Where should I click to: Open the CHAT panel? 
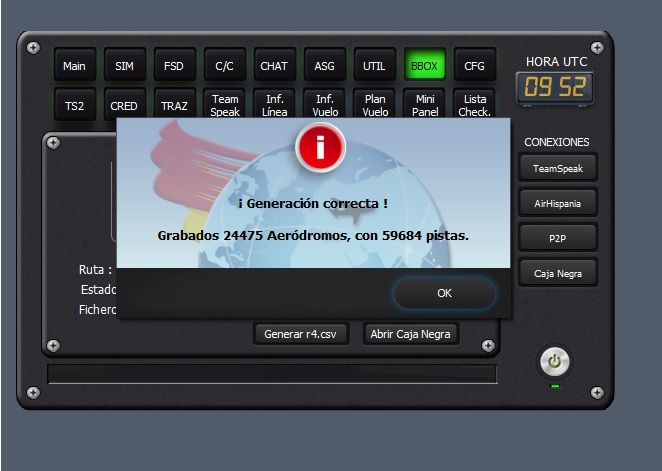(274, 66)
